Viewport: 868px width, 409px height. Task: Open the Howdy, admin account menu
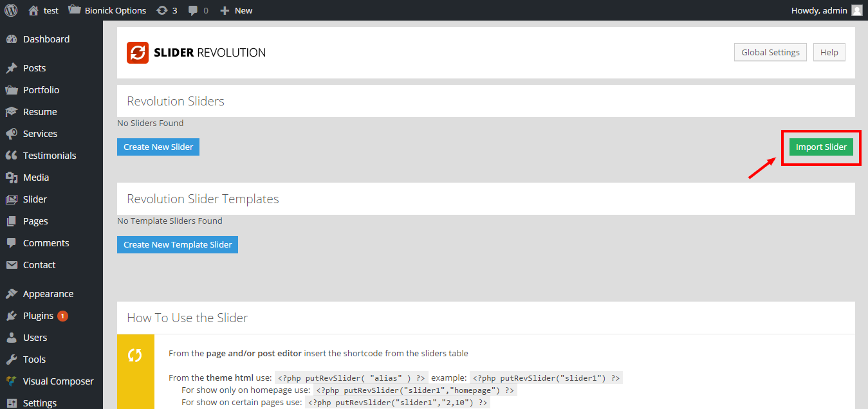(826, 10)
